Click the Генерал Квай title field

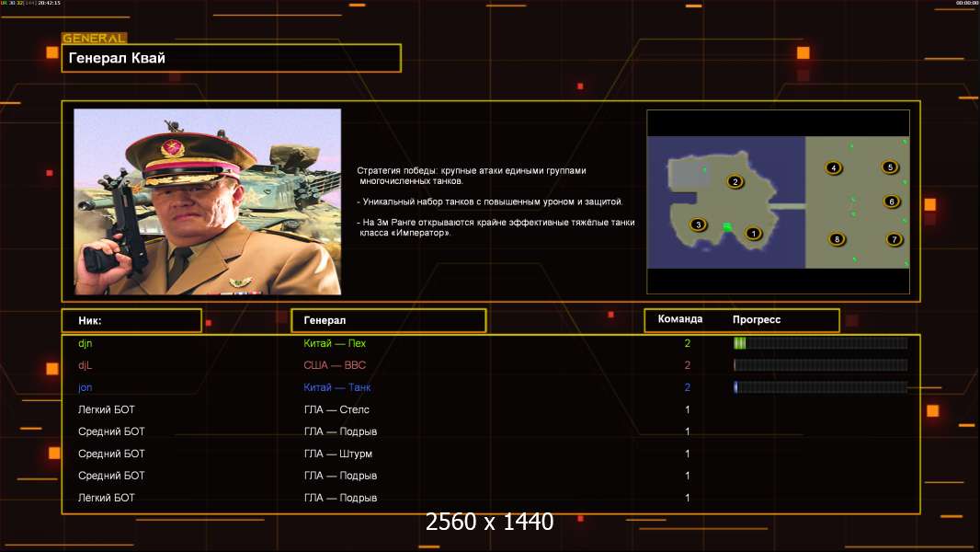pos(232,58)
